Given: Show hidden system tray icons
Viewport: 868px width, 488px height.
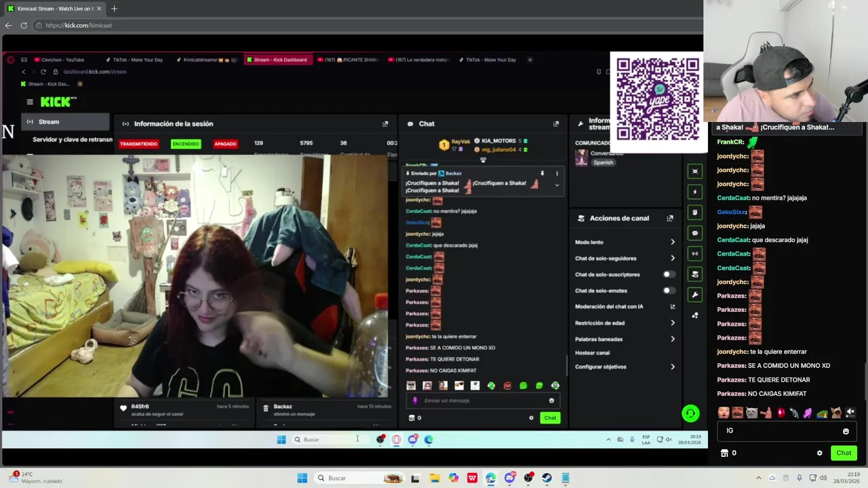Looking at the screenshot, I should pos(759,478).
